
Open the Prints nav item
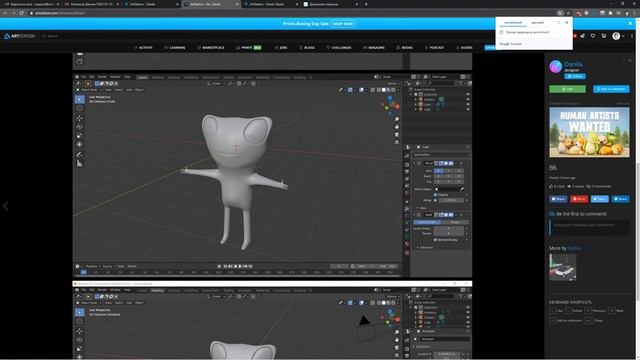click(249, 47)
